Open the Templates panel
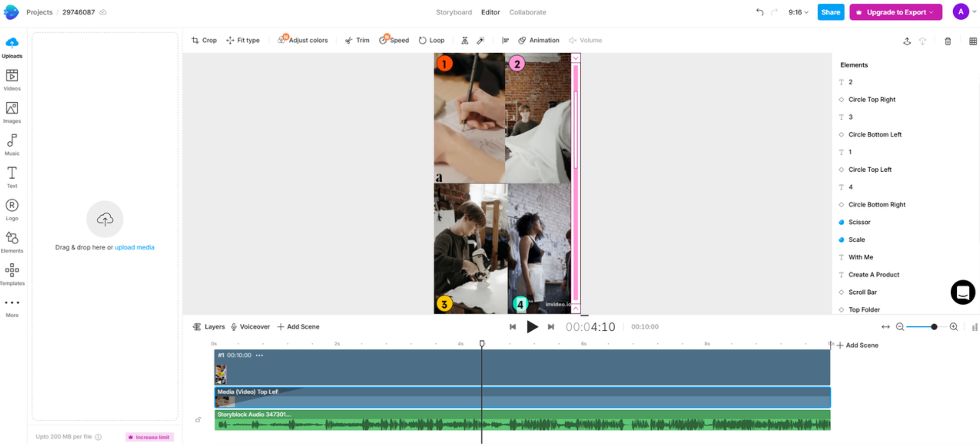This screenshot has height=444, width=980. pyautogui.click(x=12, y=274)
